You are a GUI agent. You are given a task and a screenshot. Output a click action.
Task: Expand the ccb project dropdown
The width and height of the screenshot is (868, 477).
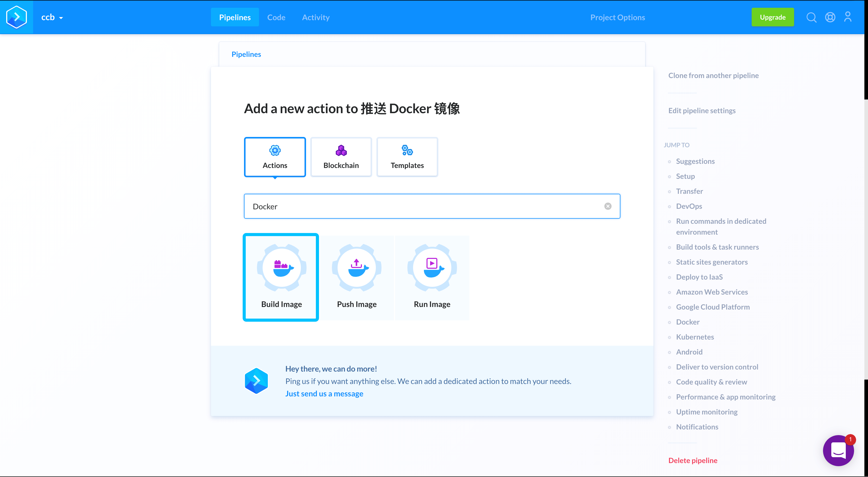click(x=52, y=18)
